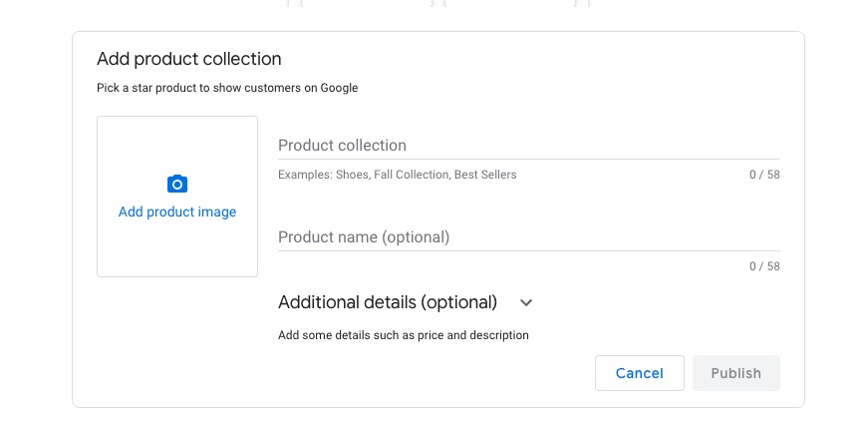Click the underline beneath Product collection field
Viewport: 868px width, 426px height.
(528, 159)
